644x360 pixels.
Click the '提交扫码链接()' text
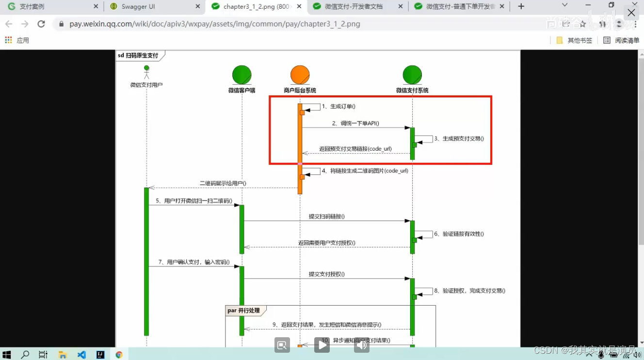[327, 216]
